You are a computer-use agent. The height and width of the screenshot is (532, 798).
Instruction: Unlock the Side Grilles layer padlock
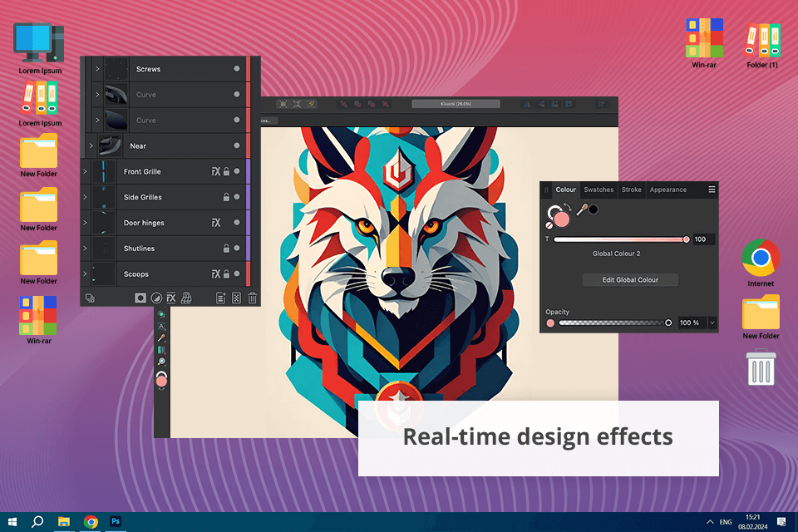(226, 197)
